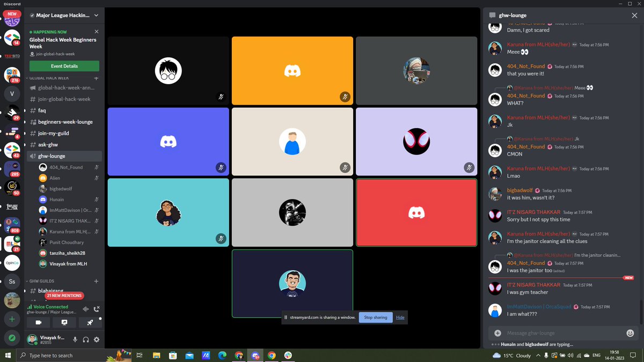Screen dimensions: 644x362
Task: Disconnect from voice with phone icon
Action: (x=97, y=309)
